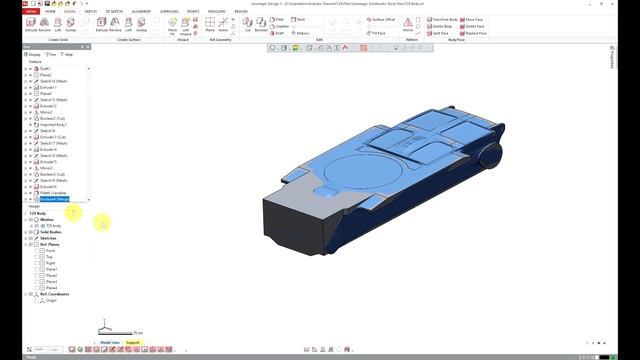
Task: Switch to the SKETCH ribbon tab
Action: coord(91,11)
